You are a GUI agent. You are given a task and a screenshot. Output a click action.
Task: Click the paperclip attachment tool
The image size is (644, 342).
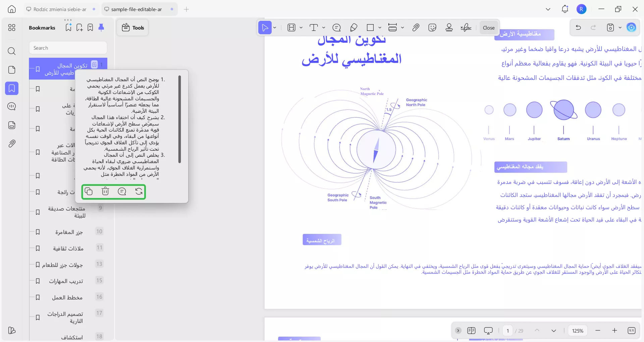click(x=416, y=28)
